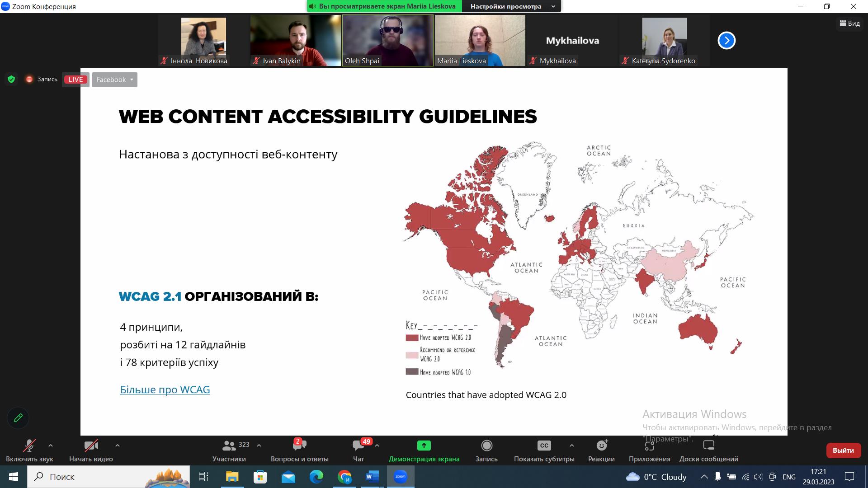Image resolution: width=868 pixels, height=488 pixels.
Task: Open Настройки просмотра dropdown
Action: [511, 6]
